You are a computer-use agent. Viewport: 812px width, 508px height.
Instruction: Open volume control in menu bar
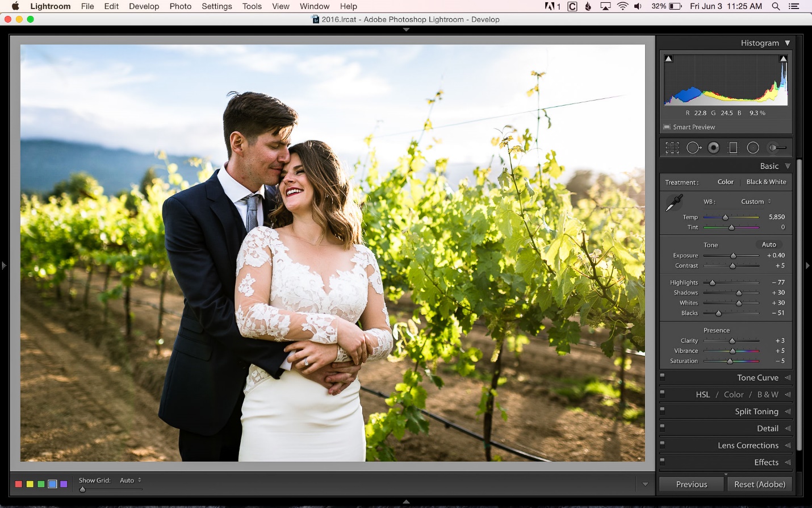pyautogui.click(x=638, y=6)
